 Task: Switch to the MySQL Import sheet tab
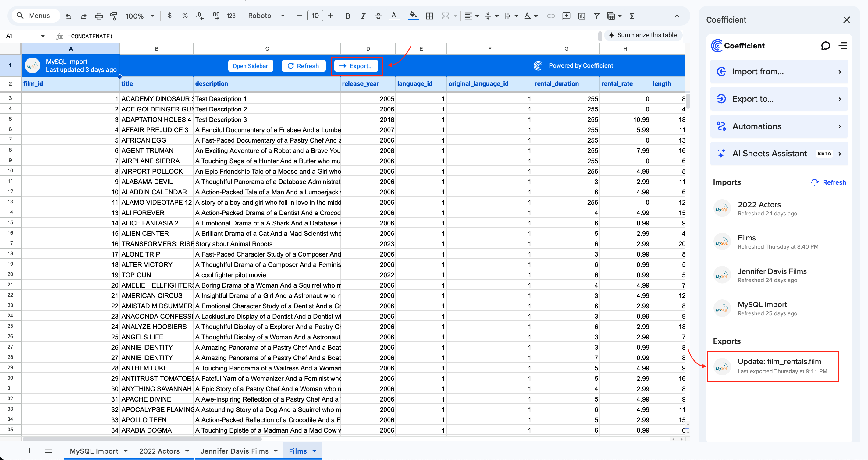pyautogui.click(x=94, y=451)
